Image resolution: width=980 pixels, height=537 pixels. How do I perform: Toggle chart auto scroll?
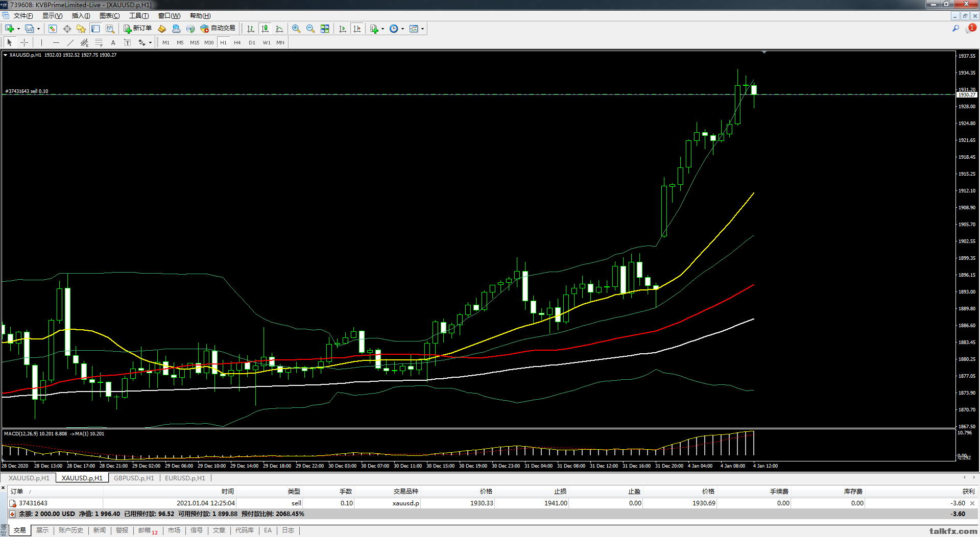pos(343,29)
